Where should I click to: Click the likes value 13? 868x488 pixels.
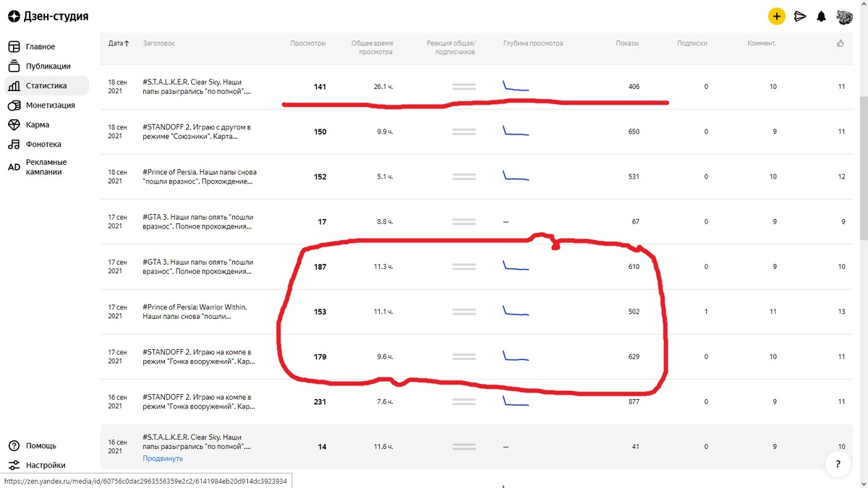841,312
